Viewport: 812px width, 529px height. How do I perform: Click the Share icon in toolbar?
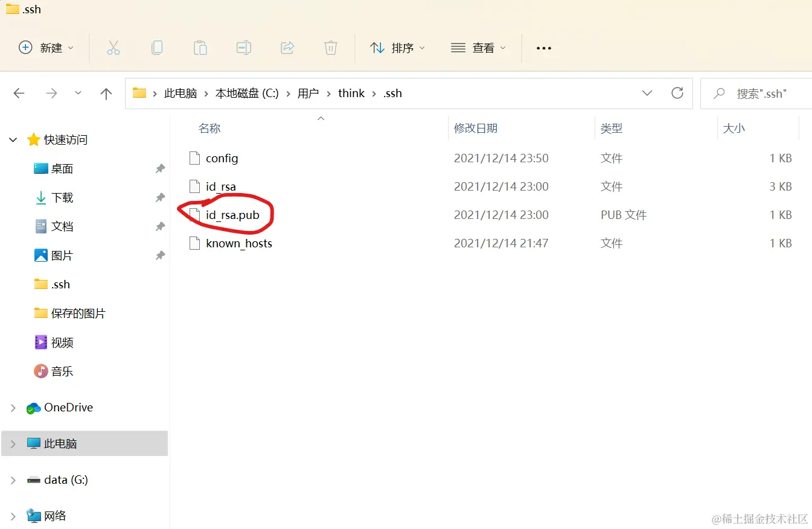(x=287, y=48)
